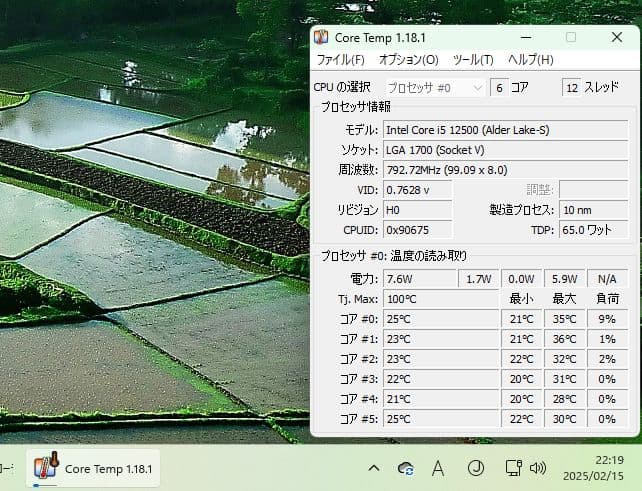642x491 pixels.
Task: Open the OneDrive cloud sync tray icon
Action: tap(406, 468)
